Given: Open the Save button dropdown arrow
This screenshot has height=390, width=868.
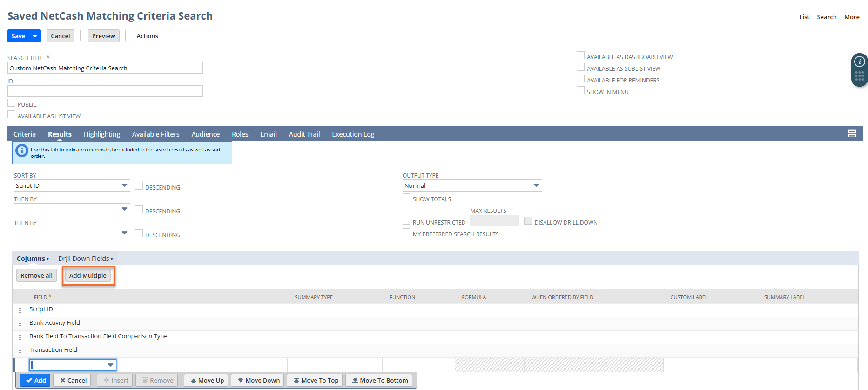Looking at the screenshot, I should pos(35,36).
